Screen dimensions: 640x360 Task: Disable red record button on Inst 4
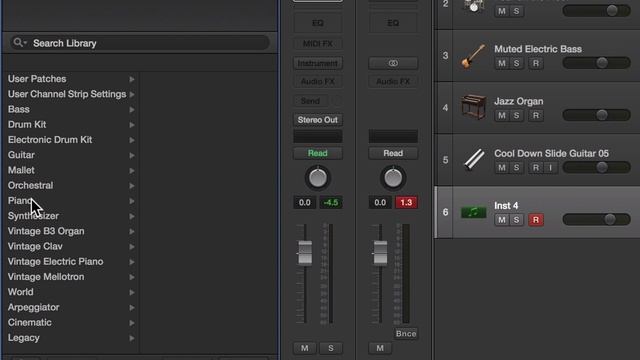tap(536, 220)
